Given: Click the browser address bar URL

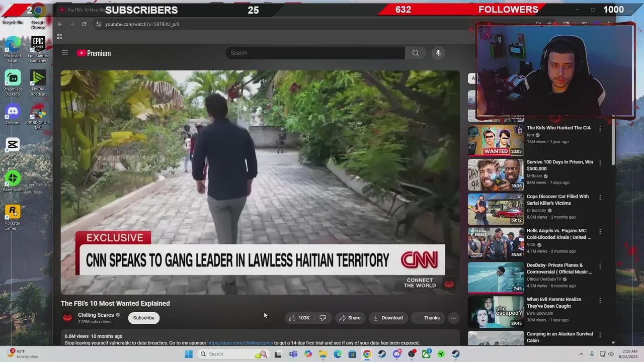Looking at the screenshot, I should coord(142,24).
